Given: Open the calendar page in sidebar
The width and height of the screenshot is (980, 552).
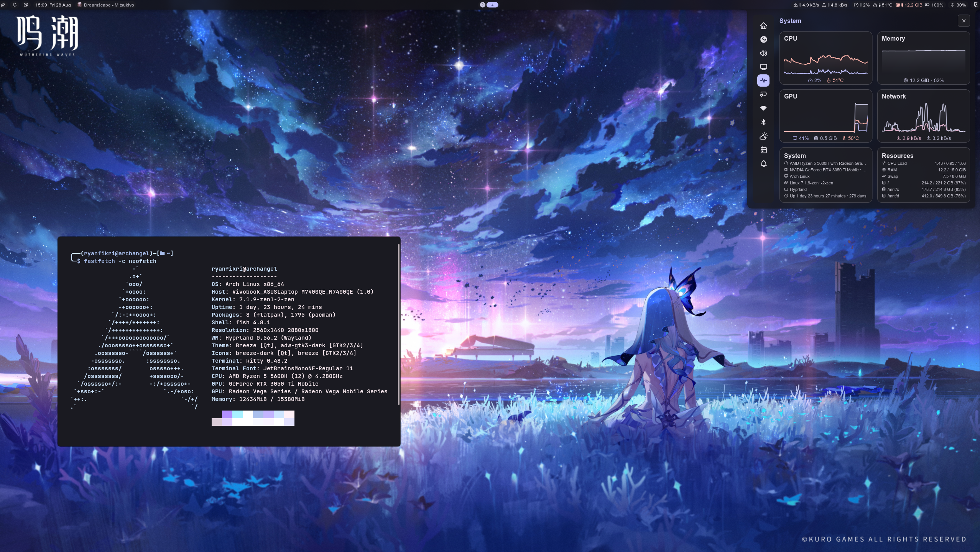Looking at the screenshot, I should [763, 150].
